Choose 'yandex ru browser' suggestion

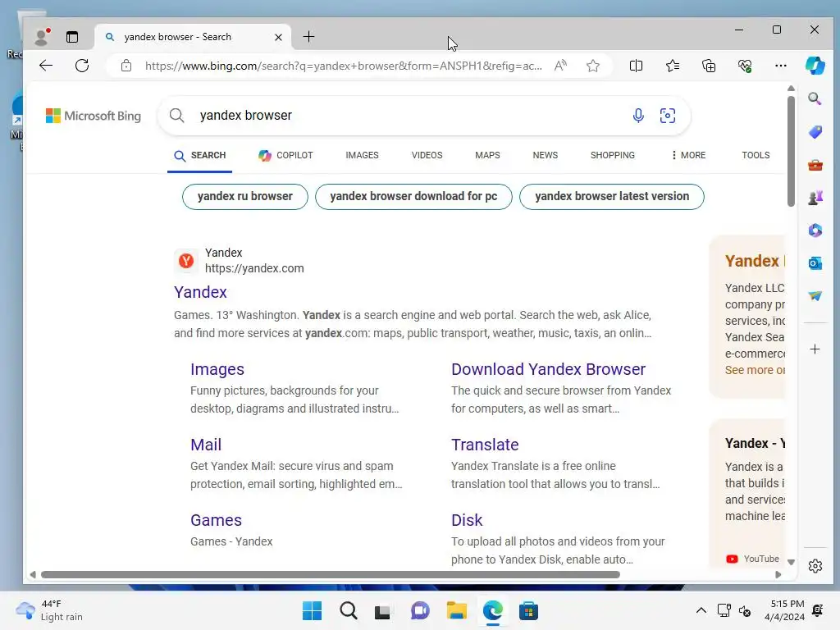pos(244,197)
